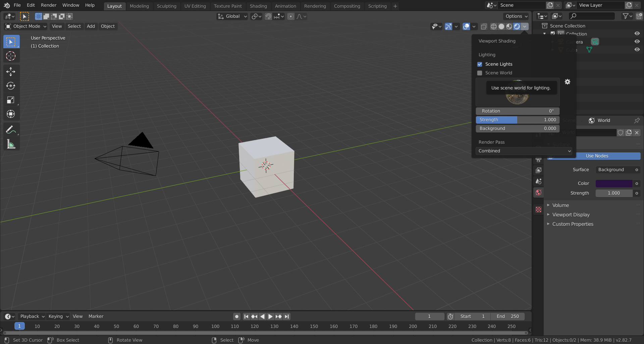
Task: Switch to solid viewport shading
Action: tap(501, 26)
